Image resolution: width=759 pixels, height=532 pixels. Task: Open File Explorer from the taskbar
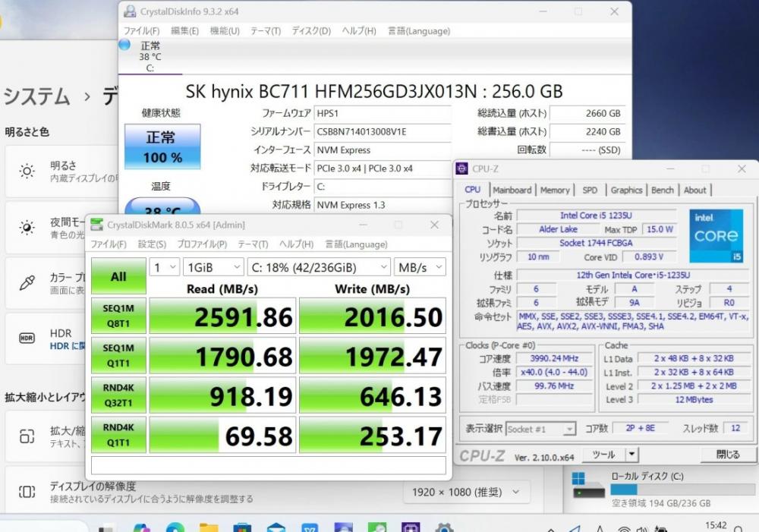(x=209, y=527)
